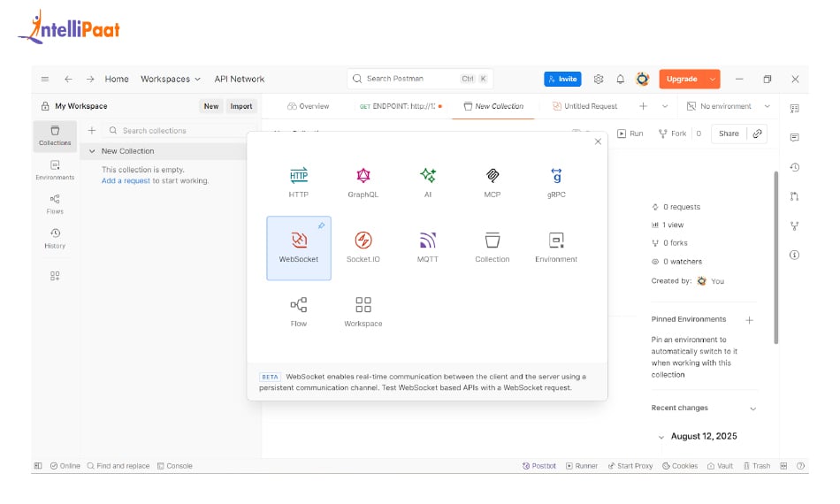The height and width of the screenshot is (504, 840).
Task: Click the Invite button
Action: pyautogui.click(x=562, y=79)
